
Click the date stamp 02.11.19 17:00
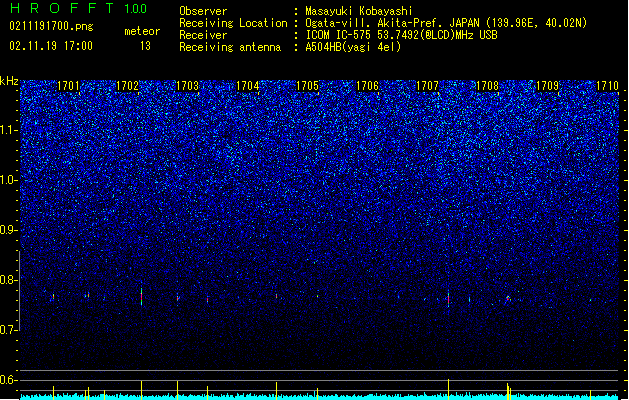[x=51, y=46]
